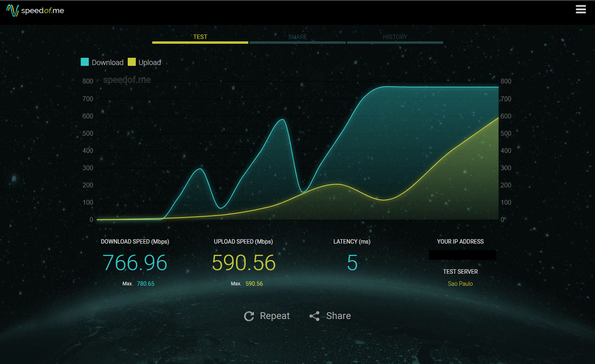Click the Repeat circular arrow icon
Viewport: 595px width, 364px height.
[249, 316]
